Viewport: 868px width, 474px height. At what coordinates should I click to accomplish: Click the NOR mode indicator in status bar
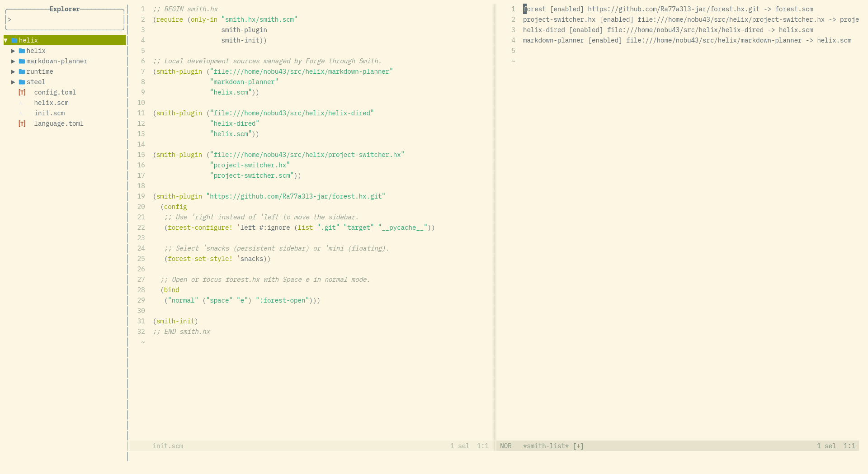pyautogui.click(x=506, y=446)
